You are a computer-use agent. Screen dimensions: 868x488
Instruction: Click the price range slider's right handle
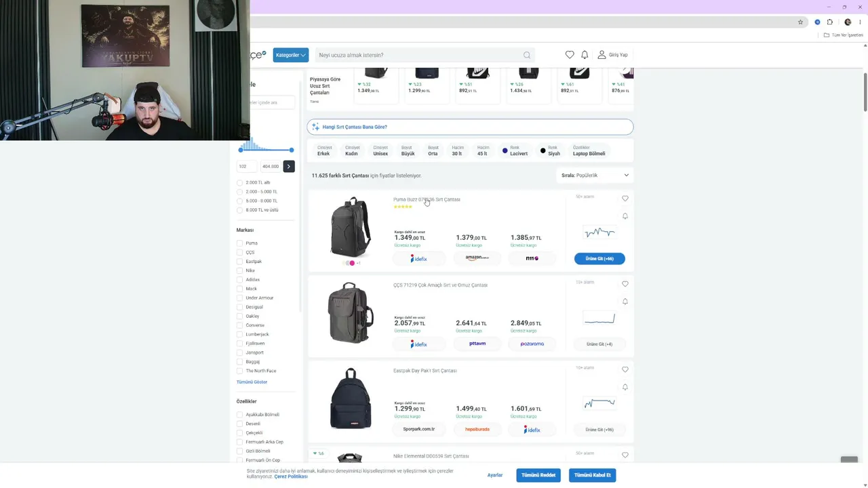click(292, 150)
